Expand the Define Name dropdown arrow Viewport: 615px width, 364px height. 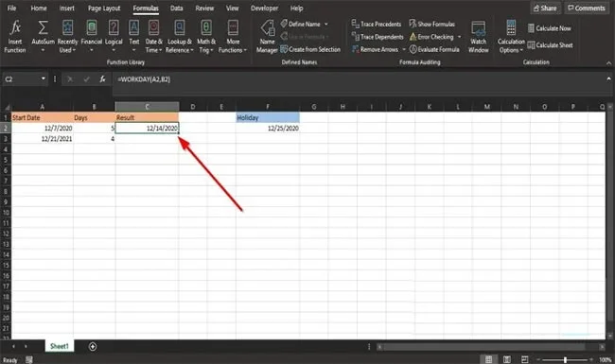coord(325,24)
